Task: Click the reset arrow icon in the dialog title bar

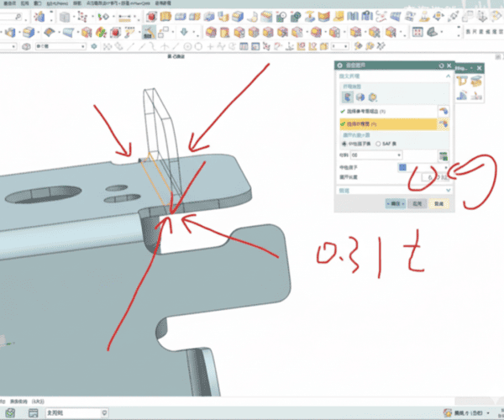Action: click(x=441, y=66)
